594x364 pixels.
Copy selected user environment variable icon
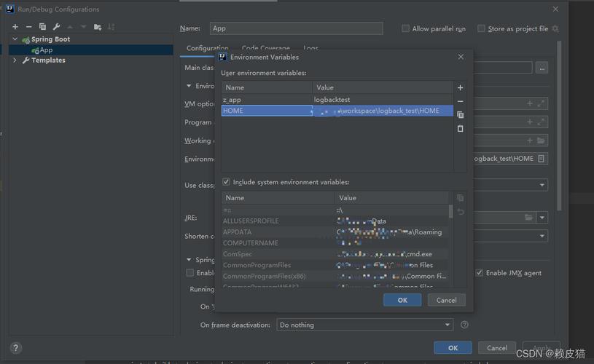click(x=461, y=114)
